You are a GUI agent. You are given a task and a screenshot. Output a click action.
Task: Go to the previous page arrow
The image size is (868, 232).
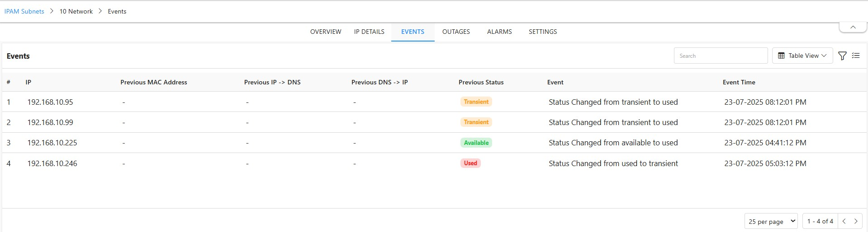coord(844,221)
